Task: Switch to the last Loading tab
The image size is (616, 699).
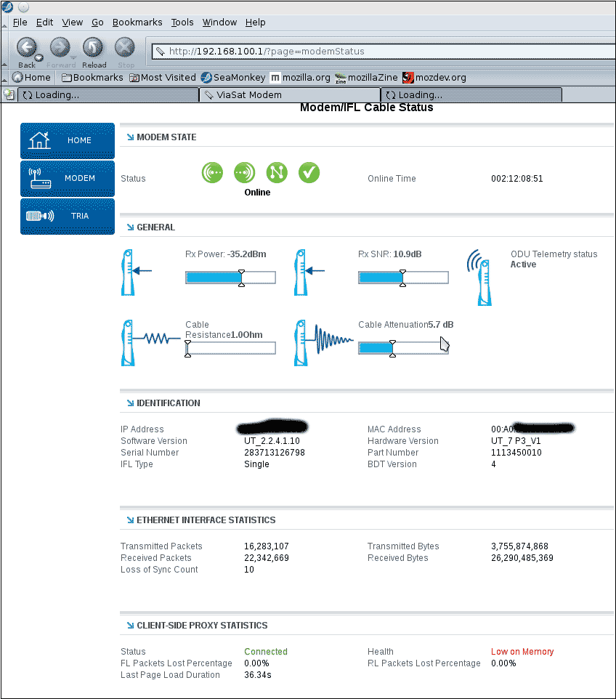Action: 471,95
